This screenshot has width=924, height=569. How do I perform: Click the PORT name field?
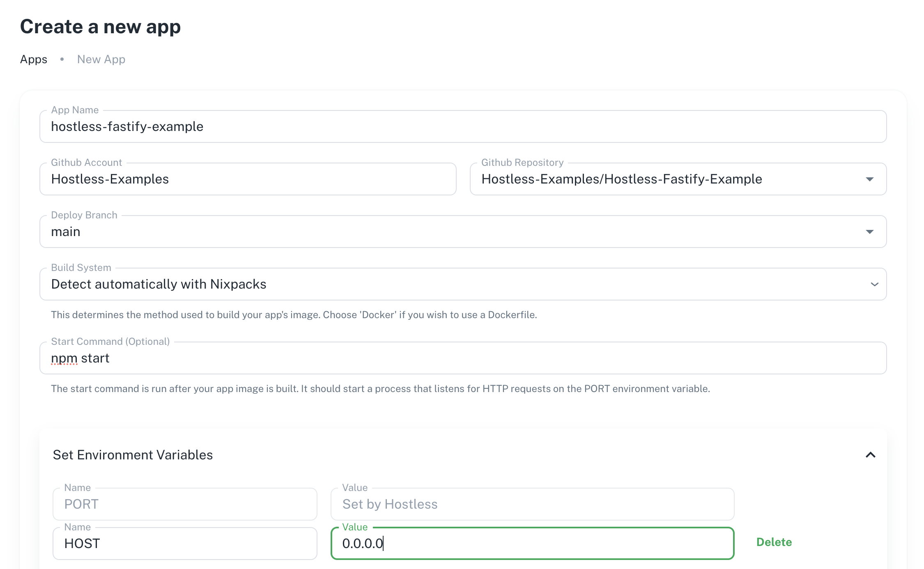click(185, 504)
